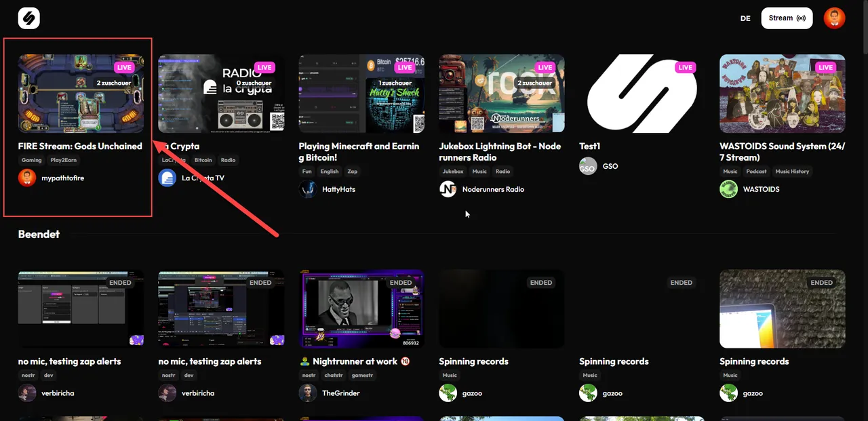Click the mypathtofire username
The image size is (868, 421).
click(x=63, y=178)
